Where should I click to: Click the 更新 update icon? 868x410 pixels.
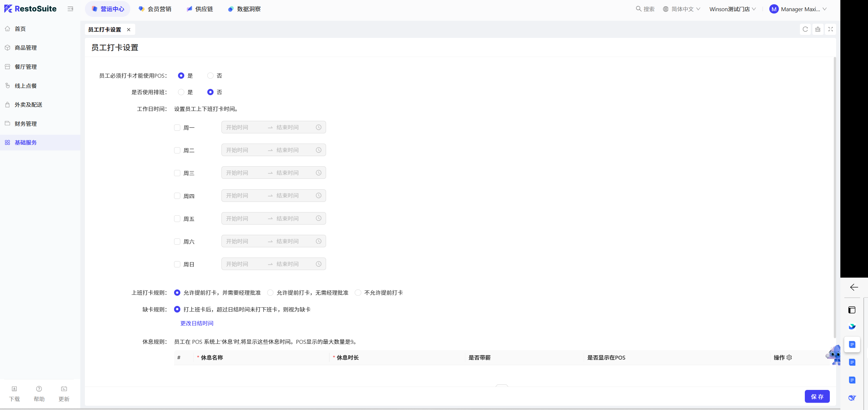click(x=64, y=389)
